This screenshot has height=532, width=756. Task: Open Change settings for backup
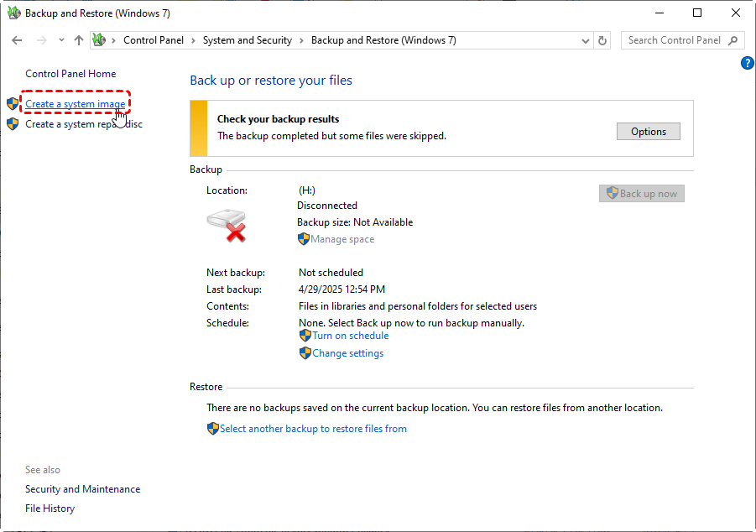[347, 353]
